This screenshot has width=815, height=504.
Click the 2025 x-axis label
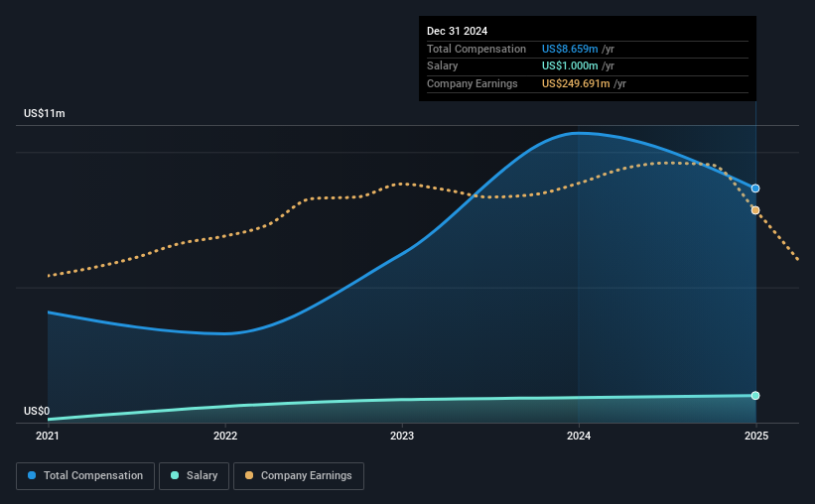756,436
